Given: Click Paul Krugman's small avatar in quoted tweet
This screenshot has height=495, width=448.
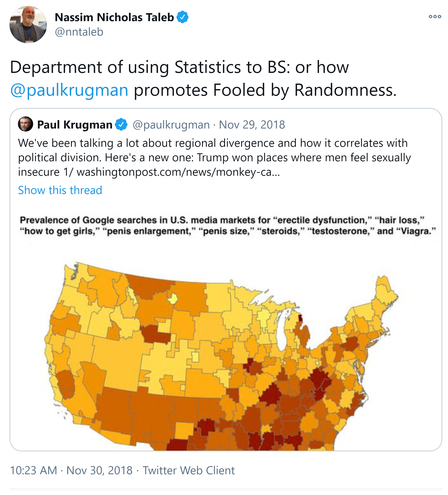Looking at the screenshot, I should [26, 124].
